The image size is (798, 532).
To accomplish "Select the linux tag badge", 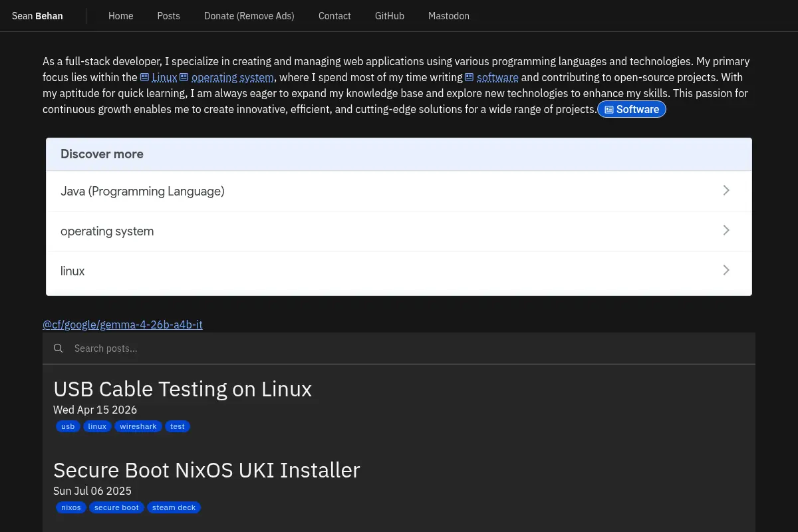I will [x=97, y=426].
